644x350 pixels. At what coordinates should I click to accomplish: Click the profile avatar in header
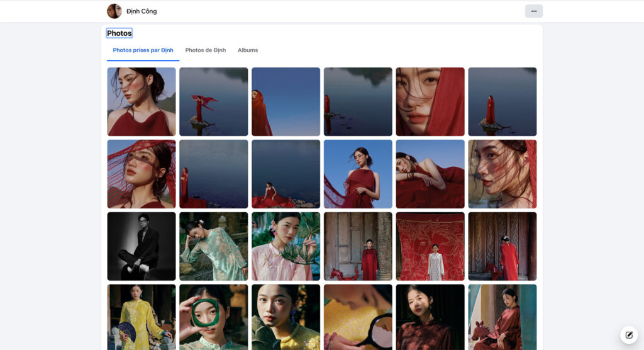pos(114,11)
